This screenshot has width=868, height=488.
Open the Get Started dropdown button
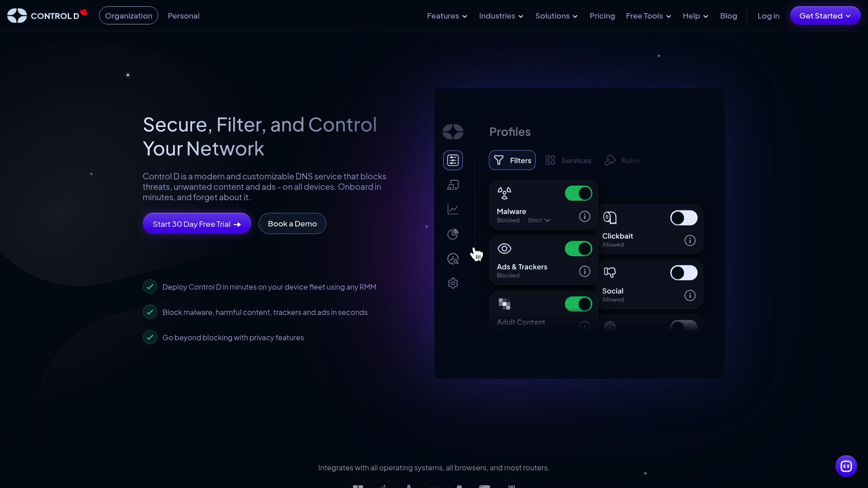tap(825, 16)
